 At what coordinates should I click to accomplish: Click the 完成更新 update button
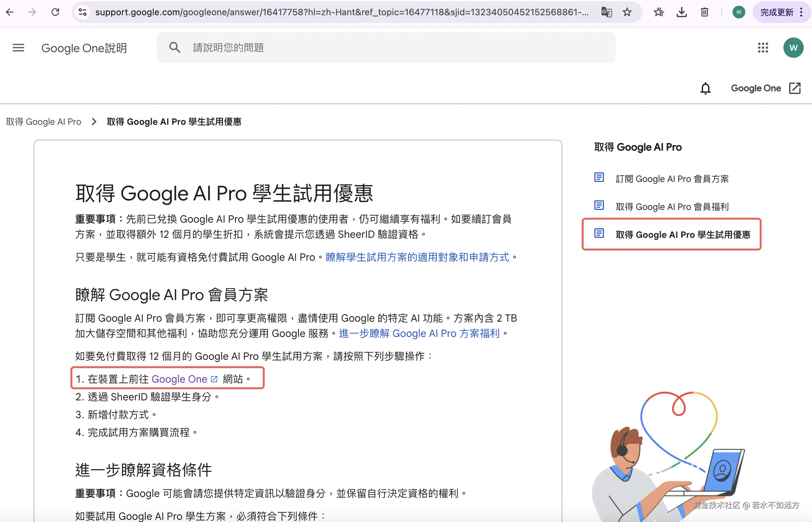(776, 12)
